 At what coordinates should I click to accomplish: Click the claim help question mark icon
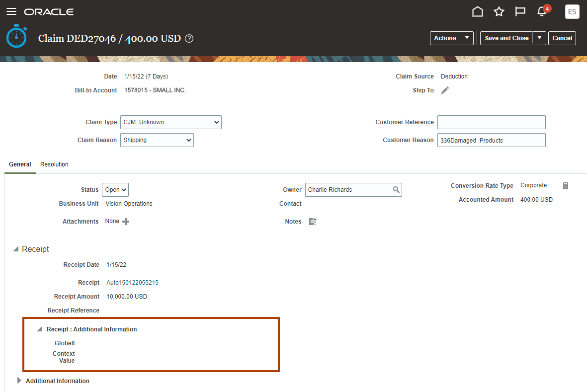(188, 38)
